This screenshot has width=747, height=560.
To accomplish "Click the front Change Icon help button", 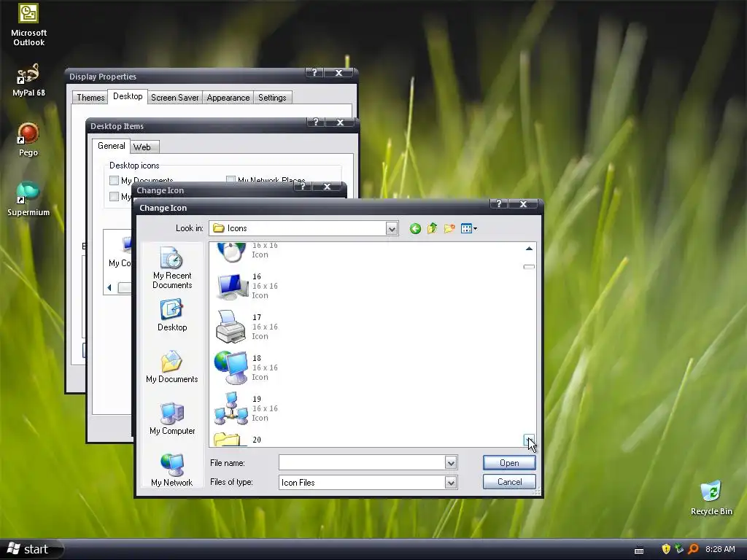I will (x=499, y=204).
